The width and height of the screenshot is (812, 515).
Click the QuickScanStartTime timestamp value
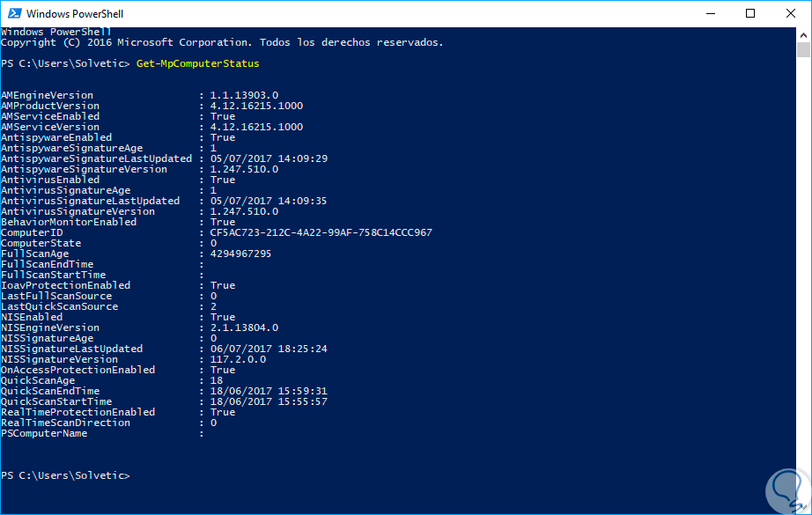click(x=269, y=401)
